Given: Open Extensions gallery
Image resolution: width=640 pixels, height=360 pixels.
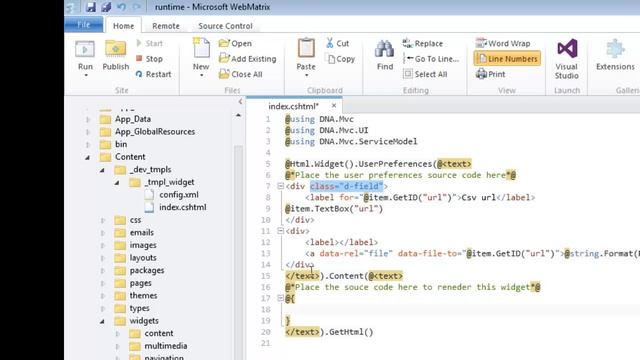Looking at the screenshot, I should [615, 54].
